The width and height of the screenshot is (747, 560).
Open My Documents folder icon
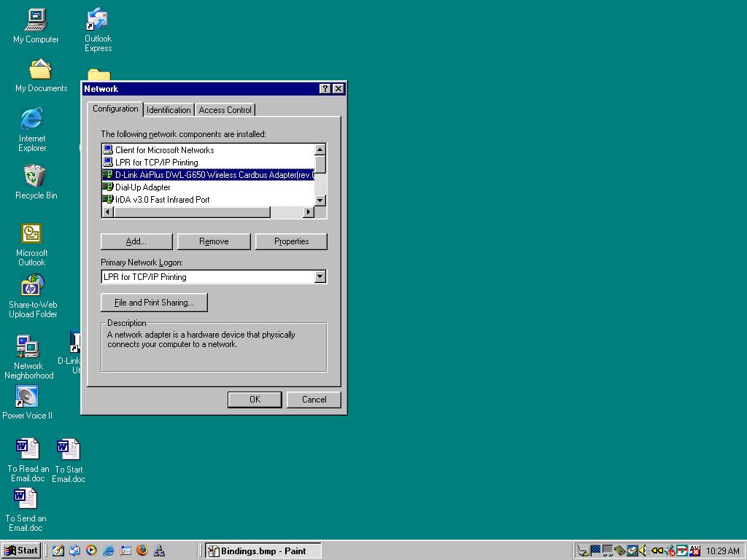click(x=41, y=75)
